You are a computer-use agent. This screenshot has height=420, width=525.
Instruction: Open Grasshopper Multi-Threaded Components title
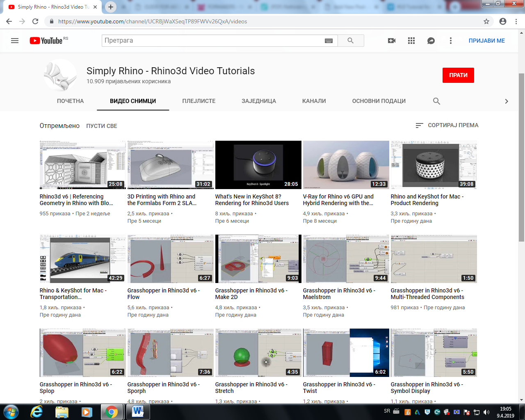click(427, 294)
